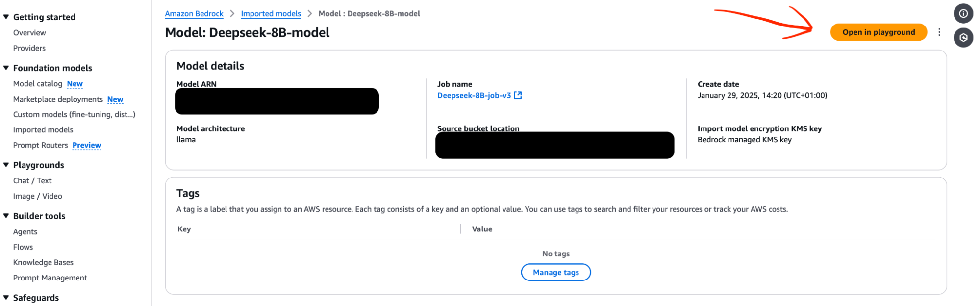Select Chat / Text playground
Screen dimensions: 980x306
(32, 180)
